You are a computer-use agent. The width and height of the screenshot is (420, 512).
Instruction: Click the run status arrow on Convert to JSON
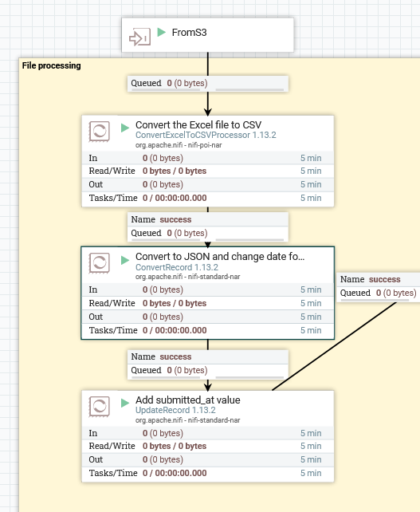click(x=125, y=260)
